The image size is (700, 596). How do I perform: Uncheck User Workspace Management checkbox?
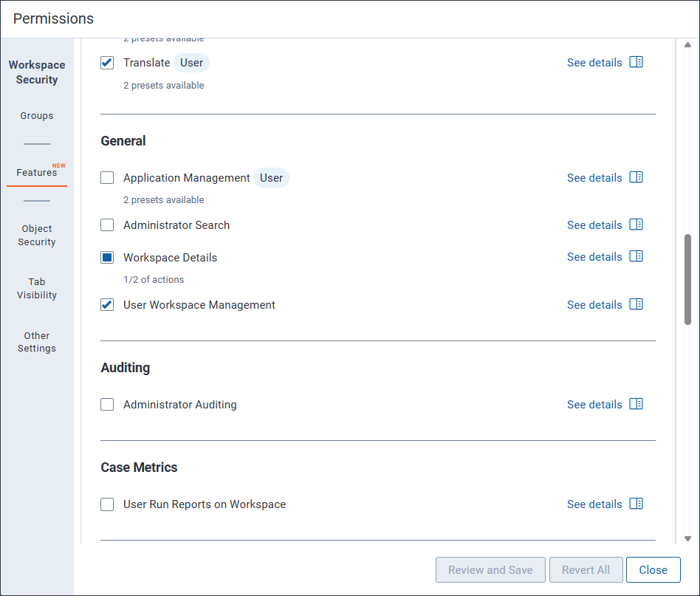tap(107, 305)
